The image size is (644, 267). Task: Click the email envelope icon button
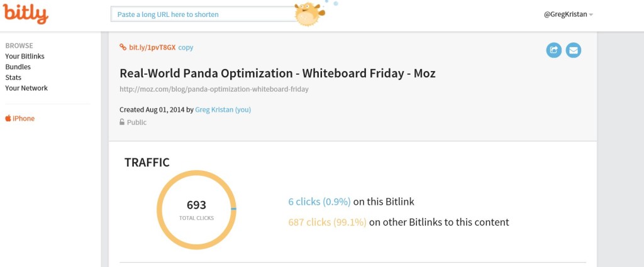coord(574,50)
